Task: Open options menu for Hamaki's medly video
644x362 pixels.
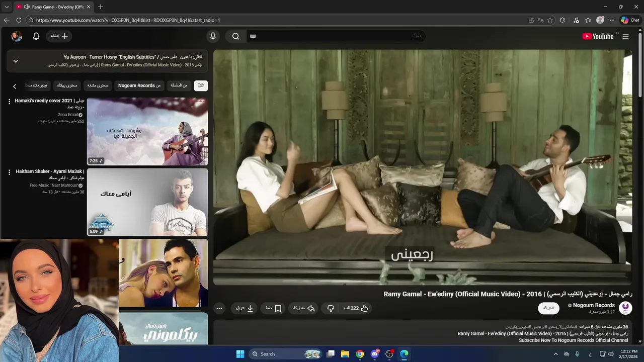Action: click(9, 102)
